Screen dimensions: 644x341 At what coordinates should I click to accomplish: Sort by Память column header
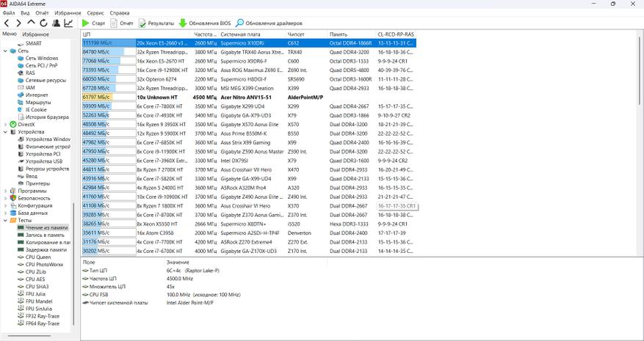(351, 34)
